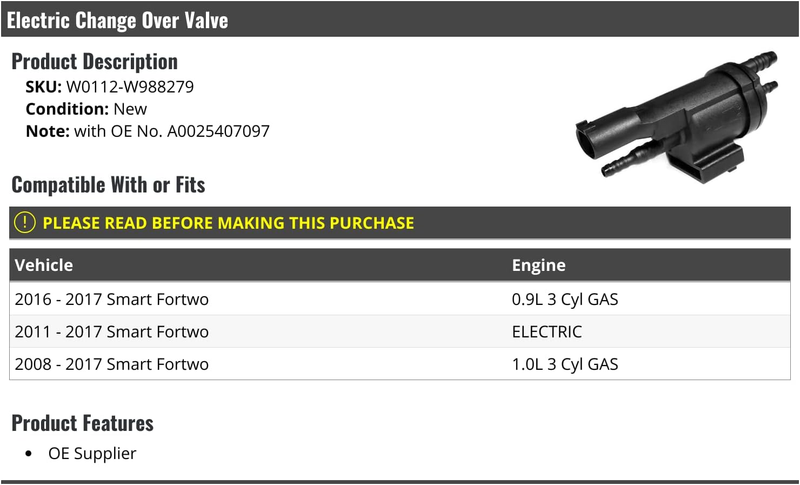The width and height of the screenshot is (800, 485).
Task: Click the PLEASE READ BEFORE MAKING THIS PURCHASE banner
Action: pyautogui.click(x=399, y=223)
